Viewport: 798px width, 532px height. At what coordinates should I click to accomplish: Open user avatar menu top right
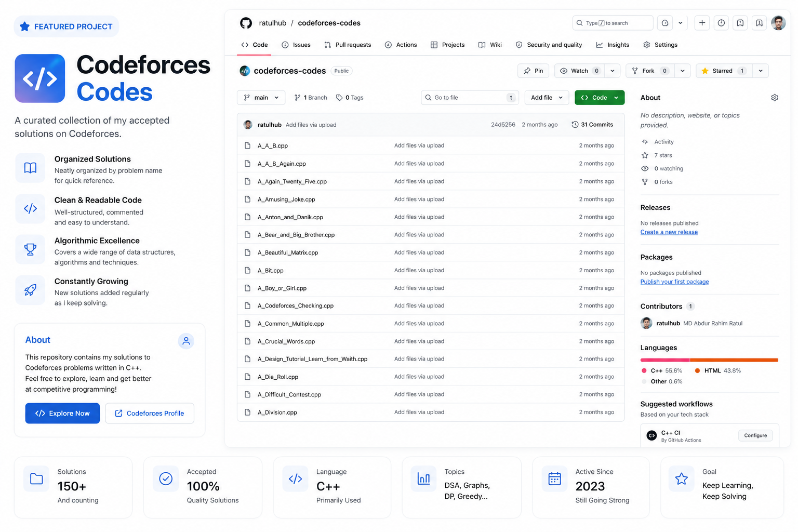(778, 23)
